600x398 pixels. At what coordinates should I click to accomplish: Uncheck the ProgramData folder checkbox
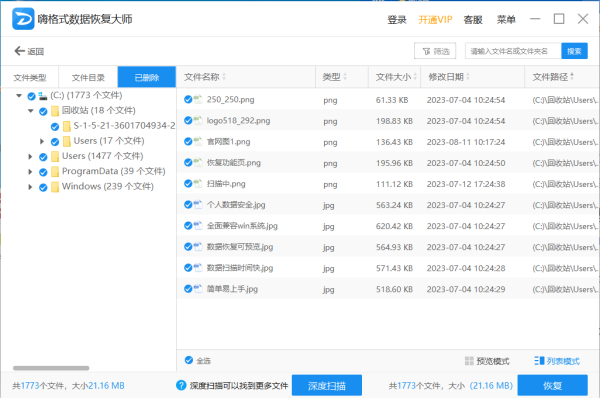(43, 172)
